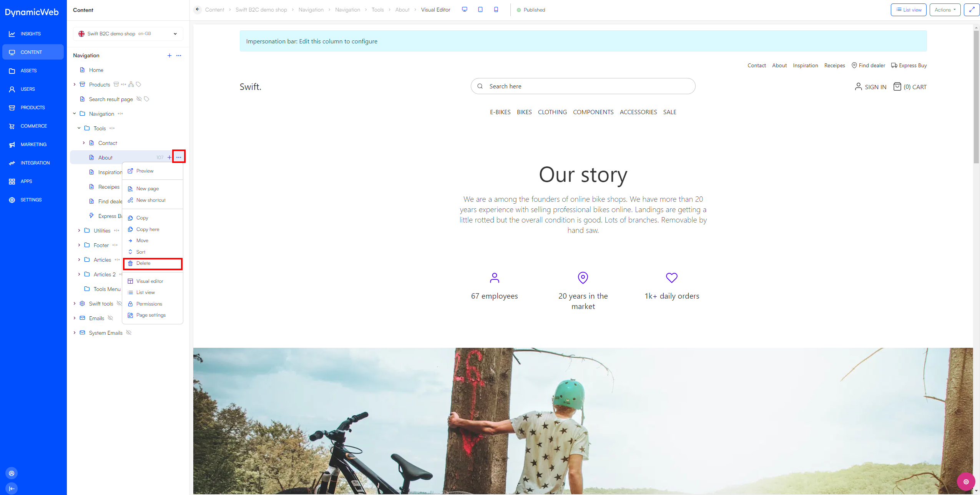Click the pink settings gear floating button
The width and height of the screenshot is (980, 495).
[966, 482]
